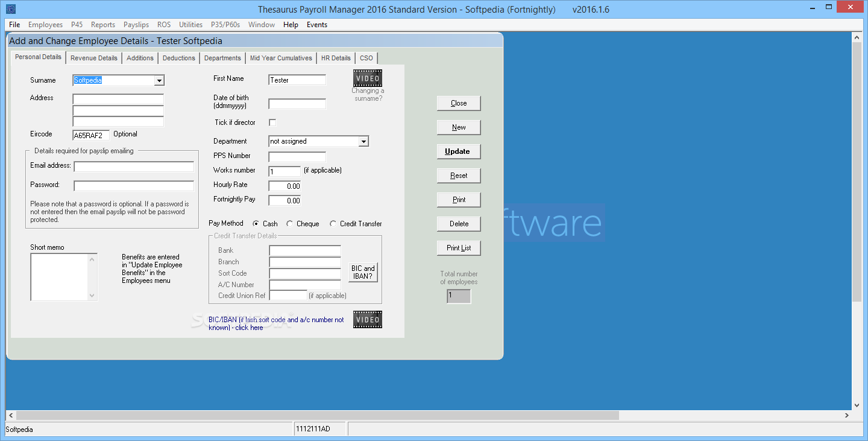Open the Window menu
Viewport: 868px width, 441px height.
262,25
